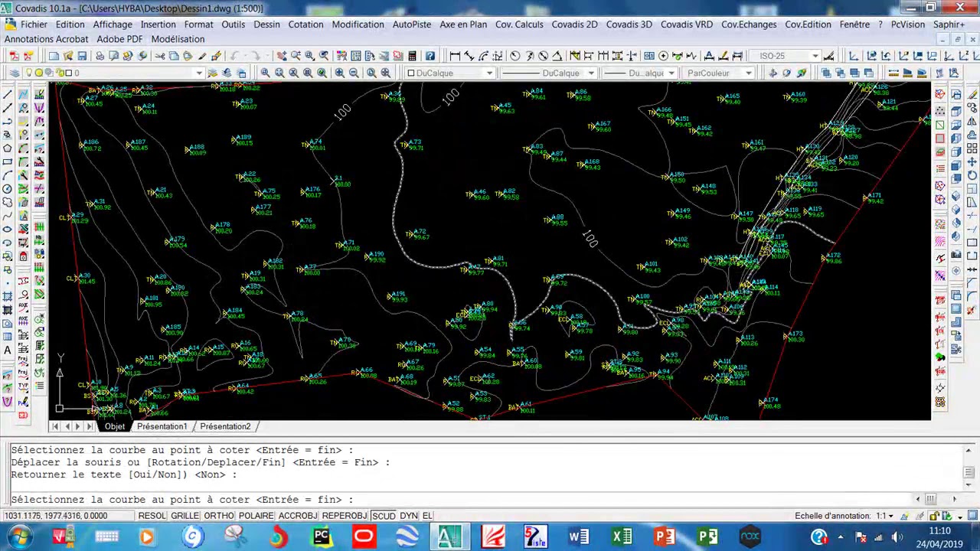Toggle REPEROBJ object tracking
Viewport: 980px width, 551px height.
pos(345,516)
